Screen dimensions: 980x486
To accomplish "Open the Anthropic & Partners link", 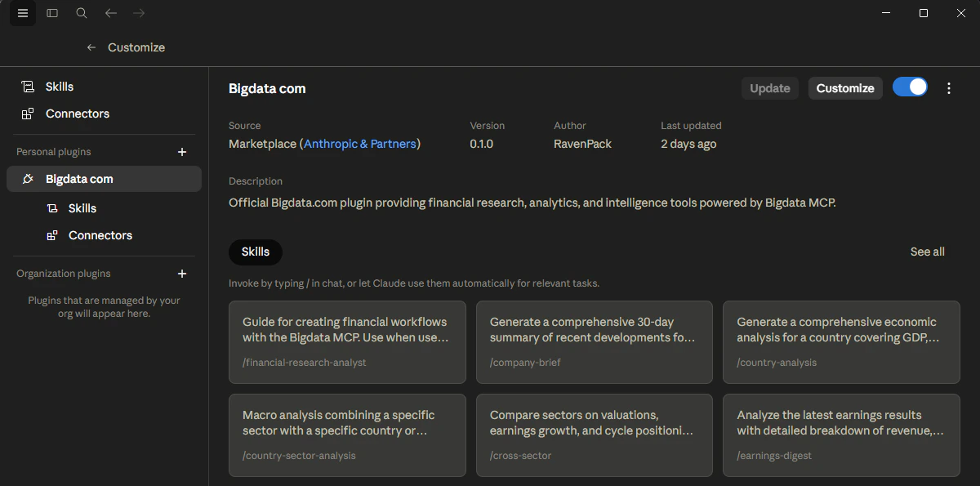I will pos(360,144).
